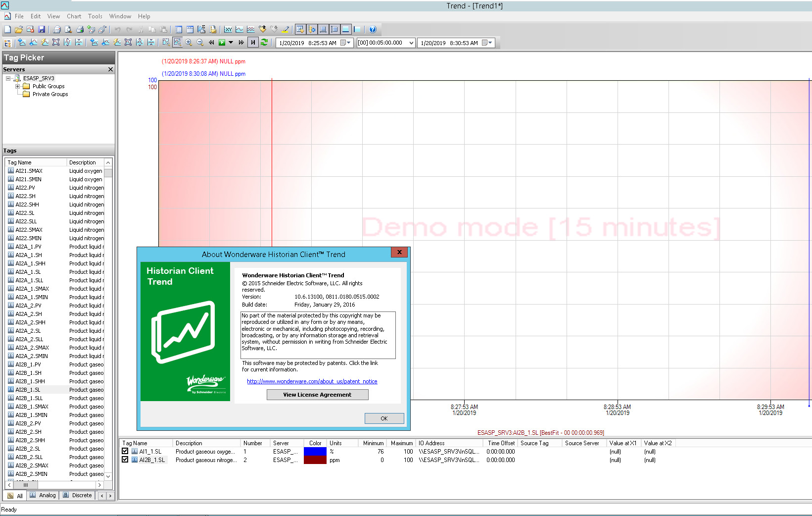Viewport: 812px width, 516px height.
Task: Click the tag list horizontal scrollbar thumb
Action: pyautogui.click(x=26, y=485)
